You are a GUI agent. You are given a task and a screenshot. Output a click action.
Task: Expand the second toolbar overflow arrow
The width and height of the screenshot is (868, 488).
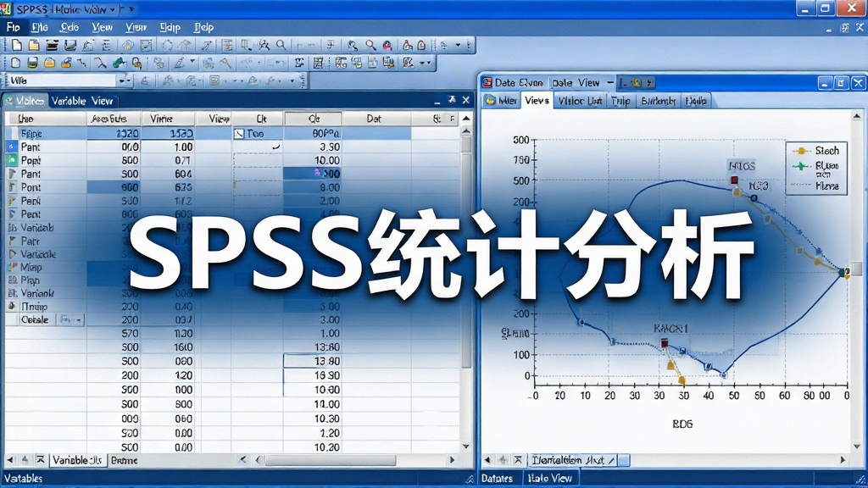pyautogui.click(x=428, y=63)
